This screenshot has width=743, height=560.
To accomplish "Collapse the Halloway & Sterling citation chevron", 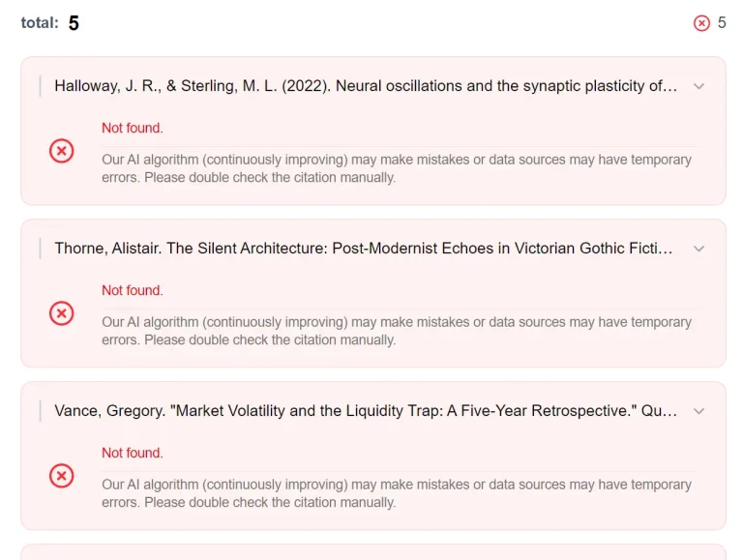I will 699,86.
